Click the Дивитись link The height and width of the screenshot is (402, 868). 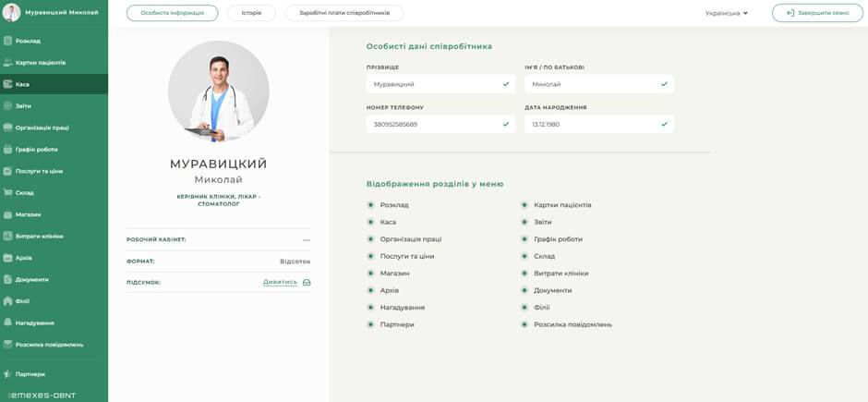coord(280,283)
